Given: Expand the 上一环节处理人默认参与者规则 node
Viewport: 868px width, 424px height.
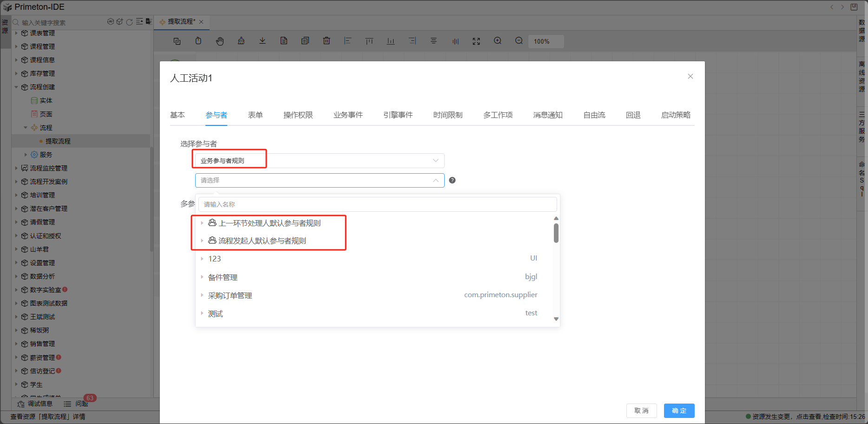Looking at the screenshot, I should click(202, 223).
